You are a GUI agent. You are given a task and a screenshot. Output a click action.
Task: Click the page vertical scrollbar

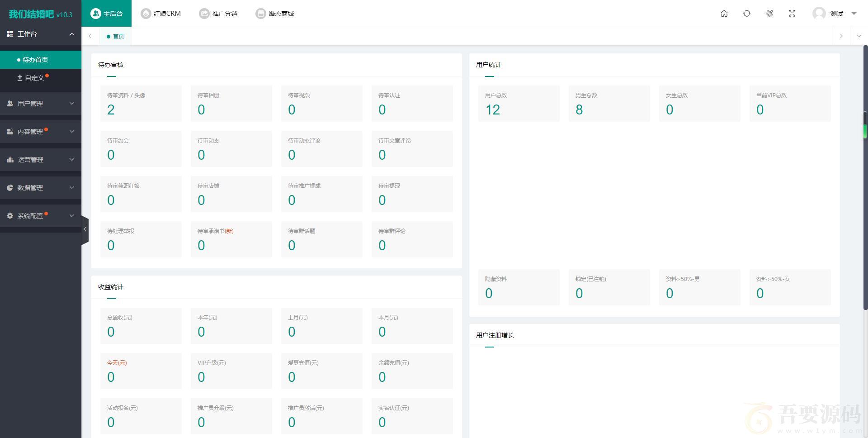pyautogui.click(x=865, y=177)
